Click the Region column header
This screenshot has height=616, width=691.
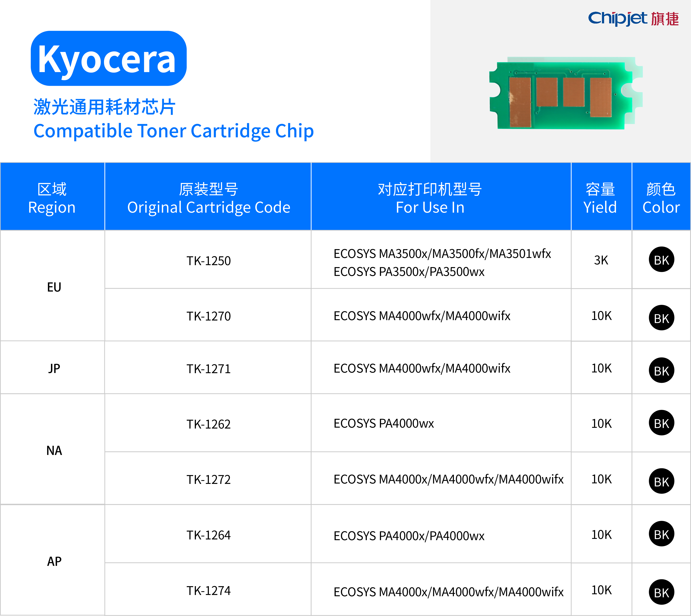(52, 198)
